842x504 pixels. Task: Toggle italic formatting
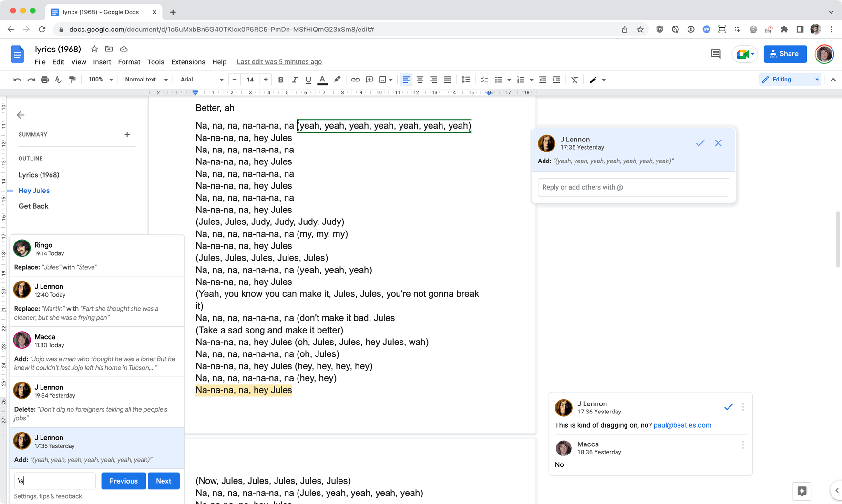click(295, 80)
